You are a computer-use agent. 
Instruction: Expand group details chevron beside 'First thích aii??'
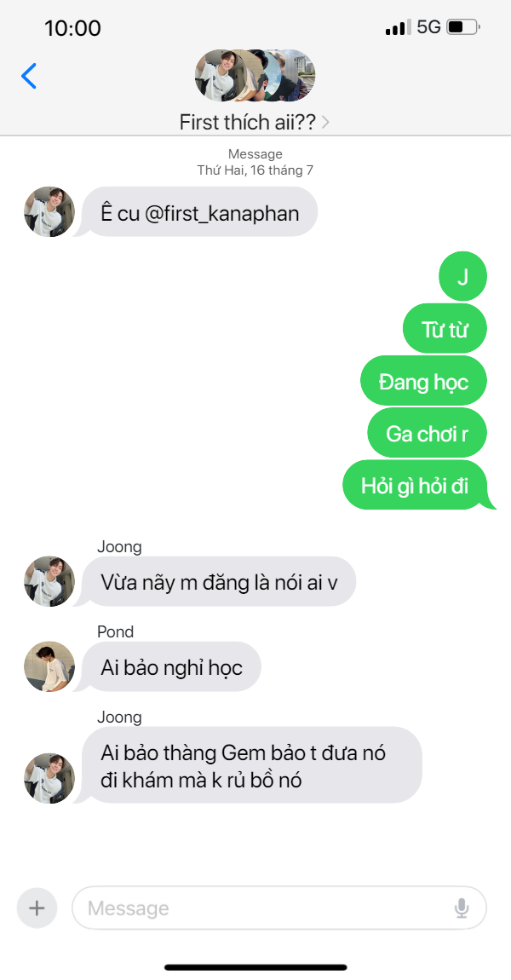[x=324, y=122]
